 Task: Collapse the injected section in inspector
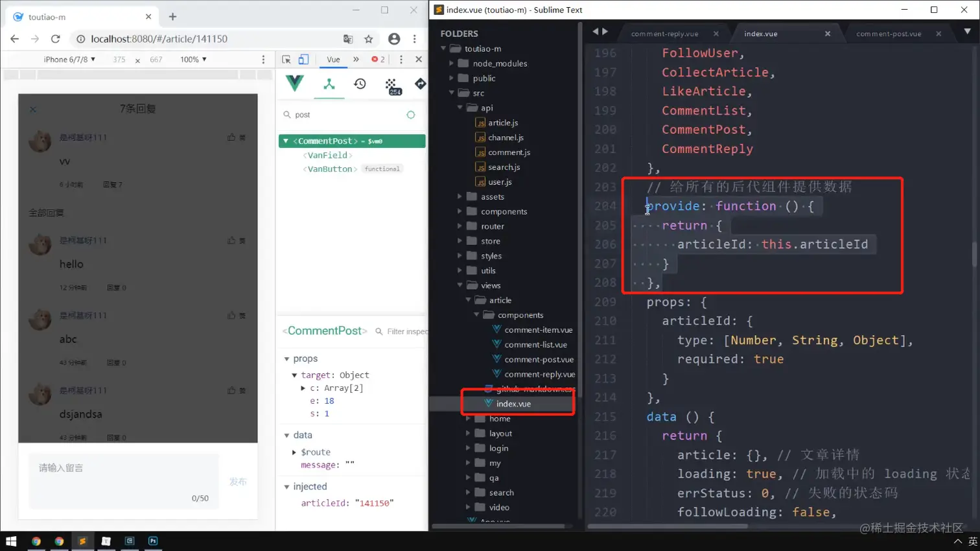[286, 487]
